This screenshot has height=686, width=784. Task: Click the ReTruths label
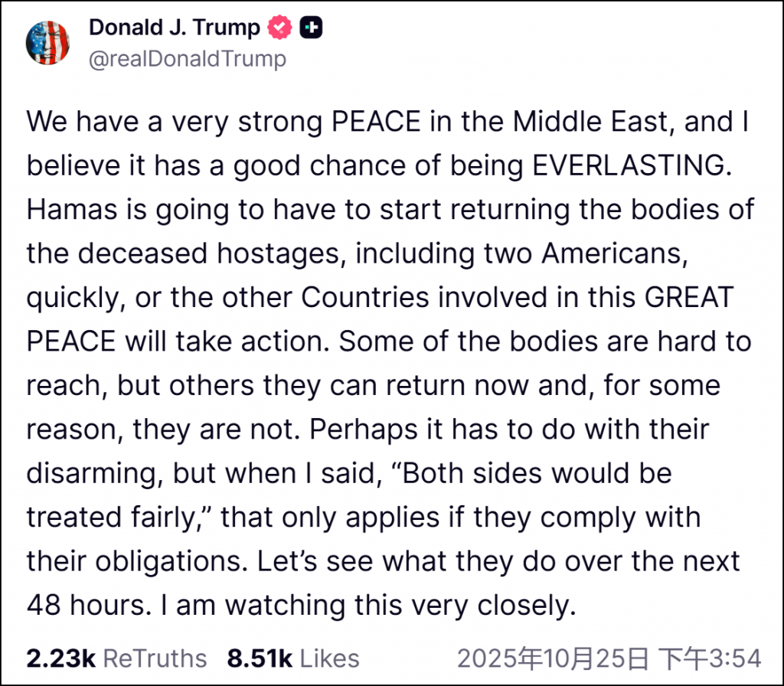point(155,658)
